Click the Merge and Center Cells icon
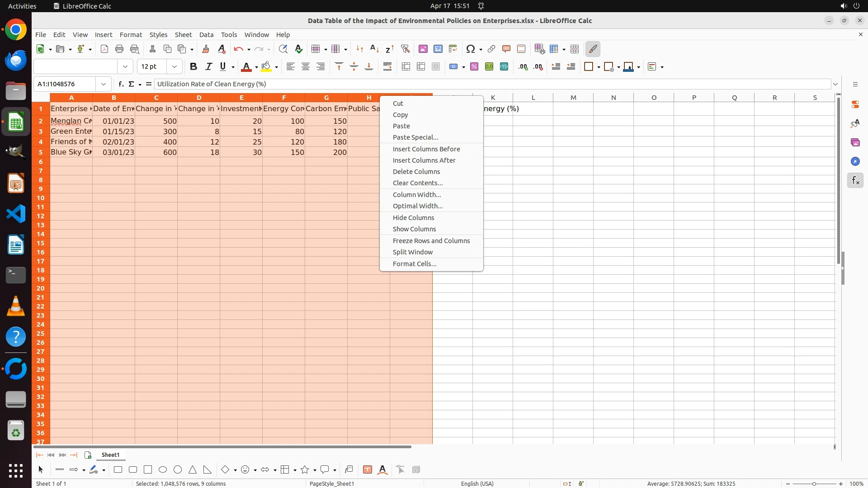This screenshot has height=488, width=868. [x=406, y=66]
